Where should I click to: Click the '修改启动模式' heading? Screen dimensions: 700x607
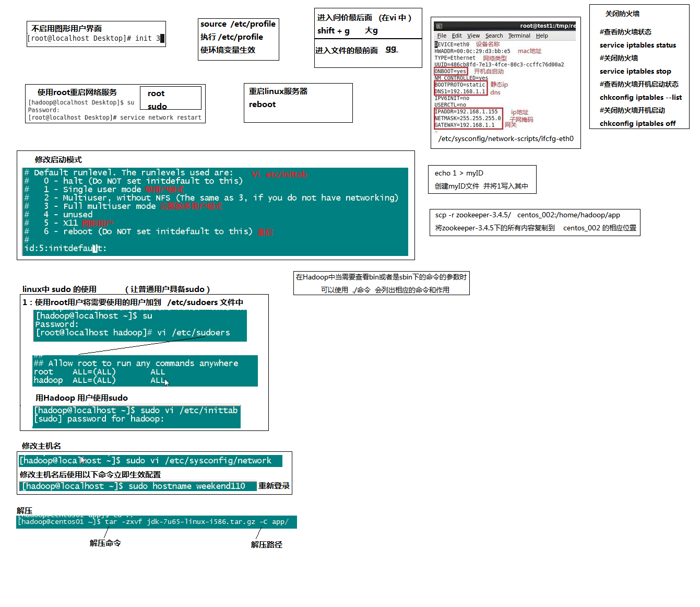58,160
